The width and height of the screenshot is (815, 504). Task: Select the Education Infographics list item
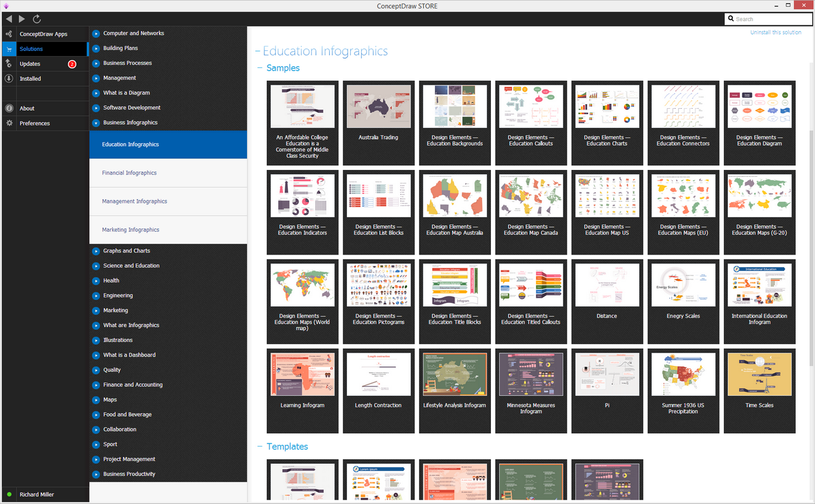point(168,144)
